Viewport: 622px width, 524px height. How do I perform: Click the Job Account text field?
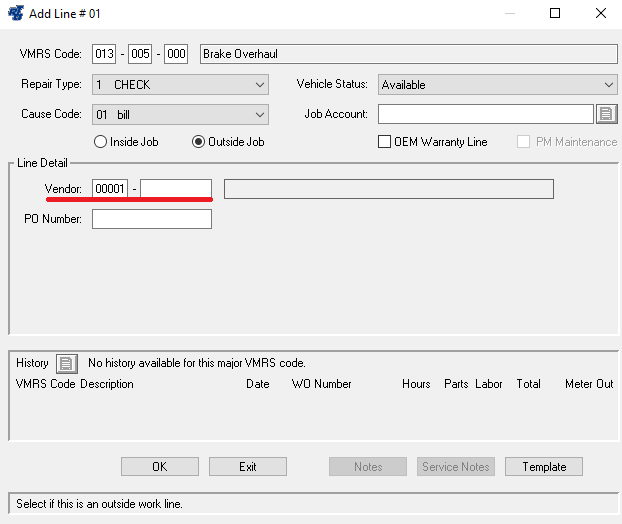(485, 114)
